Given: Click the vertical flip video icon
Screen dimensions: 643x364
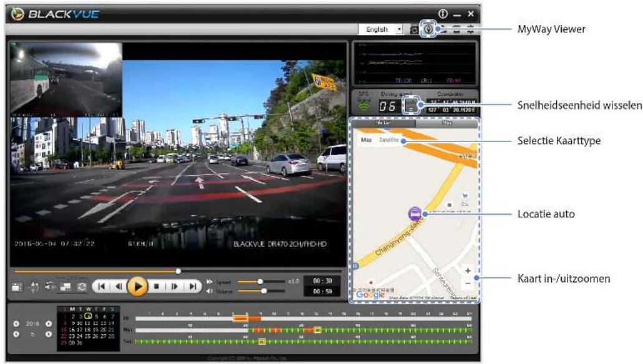Looking at the screenshot, I should point(34,287).
